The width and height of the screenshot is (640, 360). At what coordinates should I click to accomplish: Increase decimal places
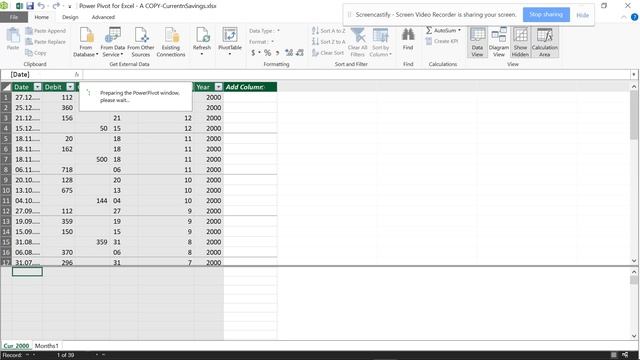click(x=289, y=53)
